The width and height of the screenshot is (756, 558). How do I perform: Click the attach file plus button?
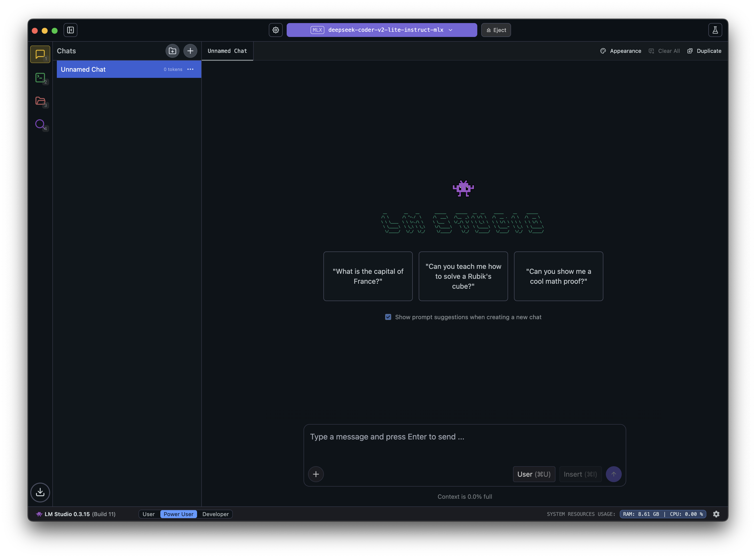(x=316, y=474)
